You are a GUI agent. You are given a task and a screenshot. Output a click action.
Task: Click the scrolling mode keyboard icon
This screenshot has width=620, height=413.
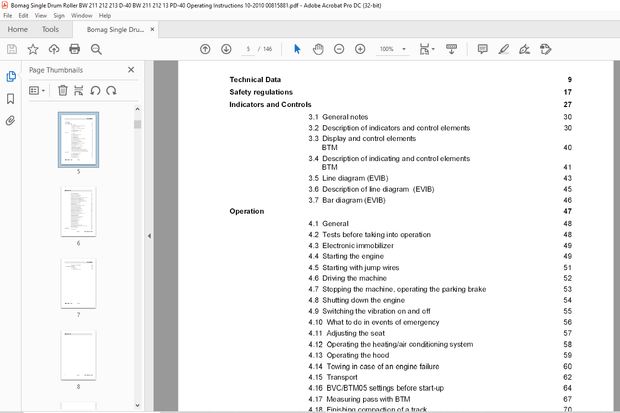click(x=451, y=49)
